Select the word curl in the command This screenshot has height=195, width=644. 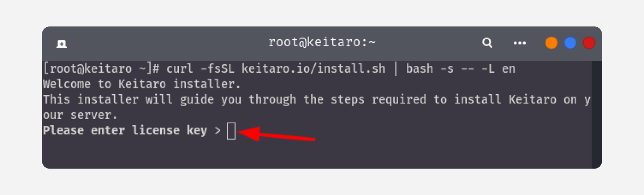(x=180, y=69)
